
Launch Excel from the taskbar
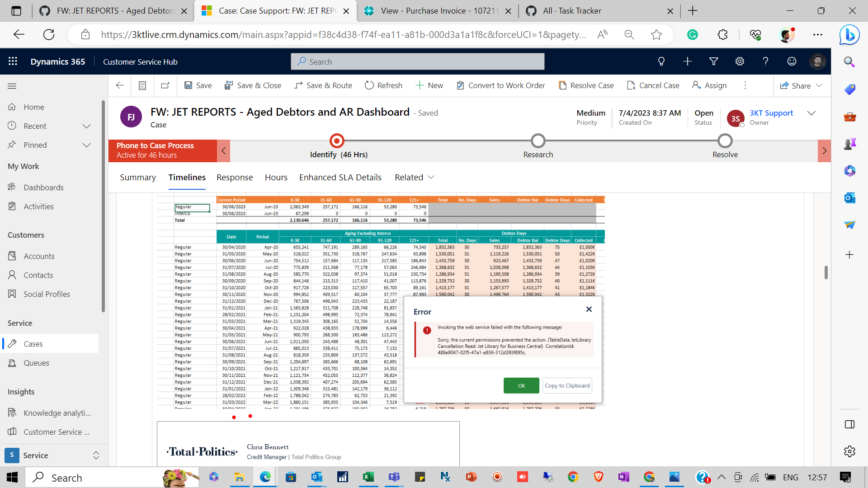click(x=368, y=477)
